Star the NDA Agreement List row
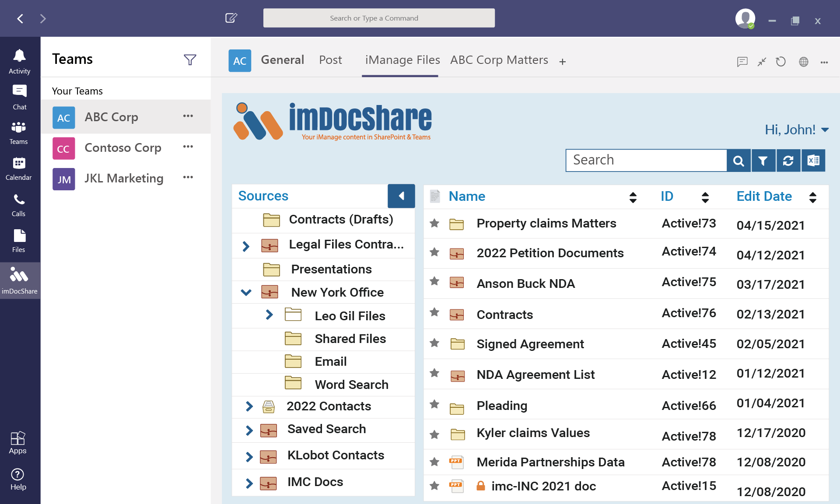Image resolution: width=840 pixels, height=504 pixels. [x=434, y=373]
